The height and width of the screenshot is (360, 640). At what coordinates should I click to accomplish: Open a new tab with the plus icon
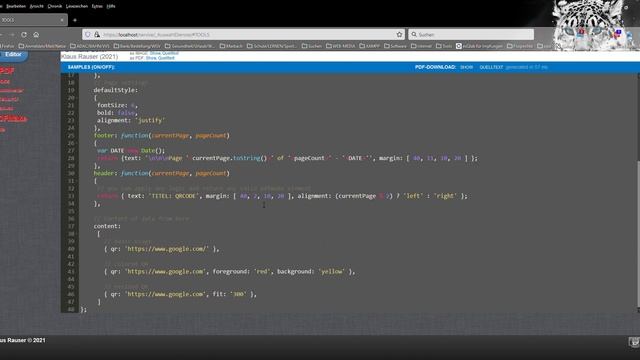75,20
